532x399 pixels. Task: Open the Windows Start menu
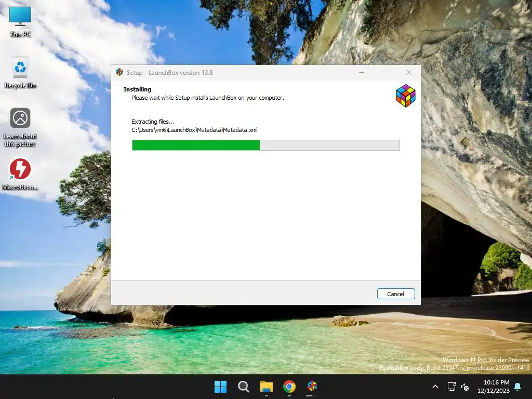220,387
